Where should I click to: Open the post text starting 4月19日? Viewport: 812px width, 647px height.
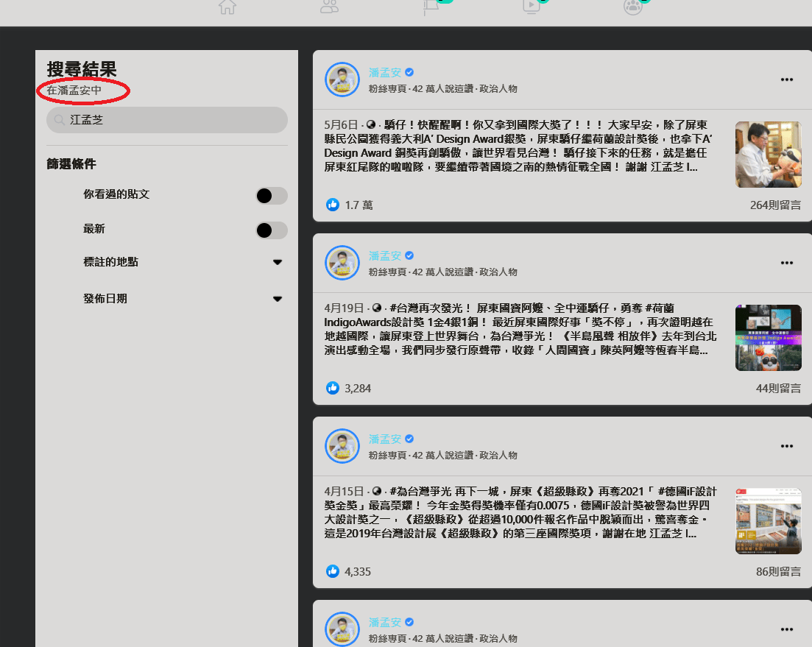[520, 329]
